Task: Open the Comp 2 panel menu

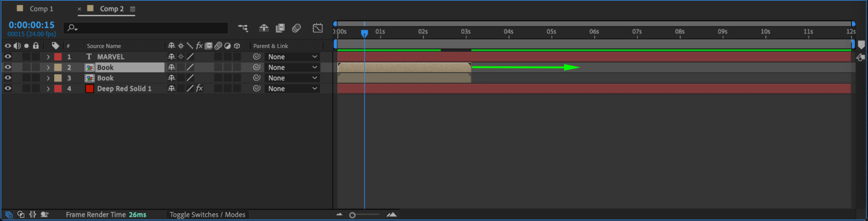Action: pyautogui.click(x=132, y=9)
